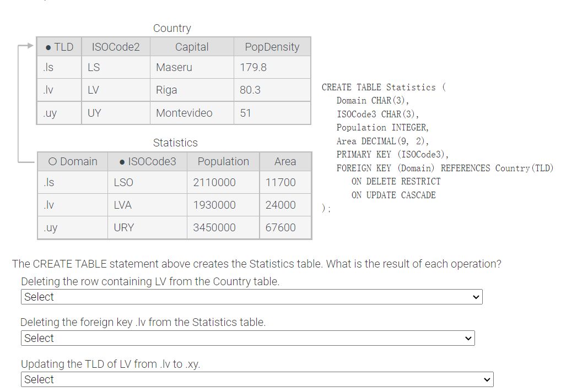Click the chevron on the last Select box
The image size is (588, 392).
tap(486, 379)
